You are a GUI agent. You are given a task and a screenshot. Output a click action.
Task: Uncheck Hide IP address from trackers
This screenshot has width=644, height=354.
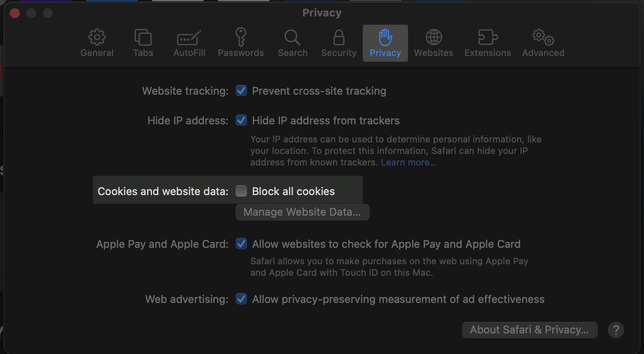241,121
